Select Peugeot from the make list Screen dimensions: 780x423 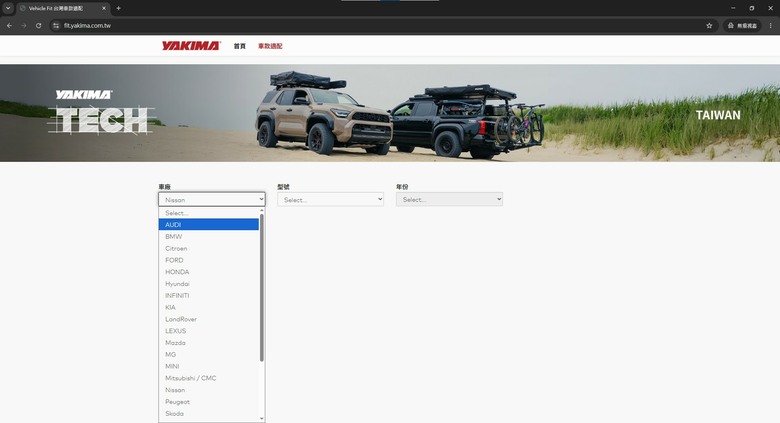click(209, 402)
